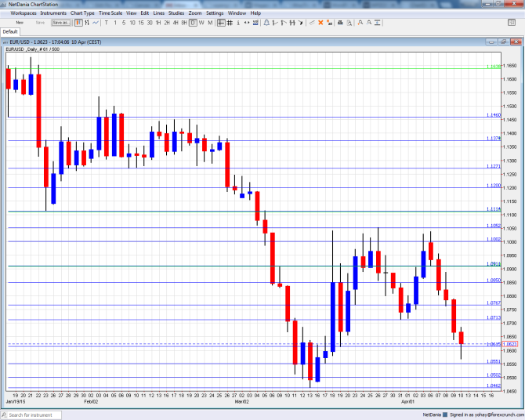Open the Chart Type menu
525x420 pixels.
(82, 13)
